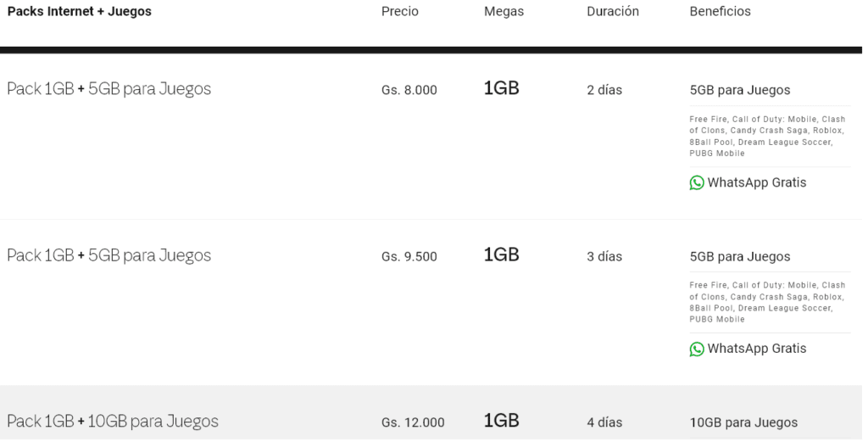The width and height of the screenshot is (868, 442).
Task: Select the Megas column header
Action: pos(504,12)
